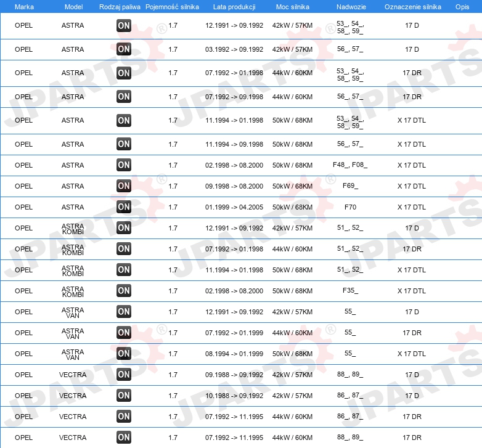The height and width of the screenshot is (448, 482).
Task: Click ASTRA KOMBI model in the F35_ row
Action: point(73,291)
